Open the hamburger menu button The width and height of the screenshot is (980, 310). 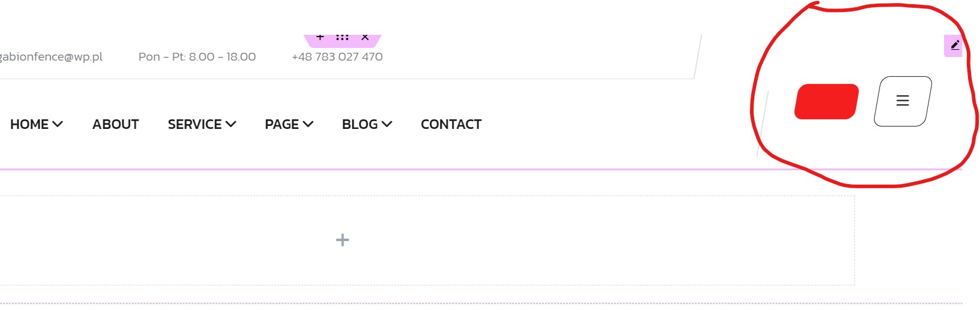tap(903, 101)
